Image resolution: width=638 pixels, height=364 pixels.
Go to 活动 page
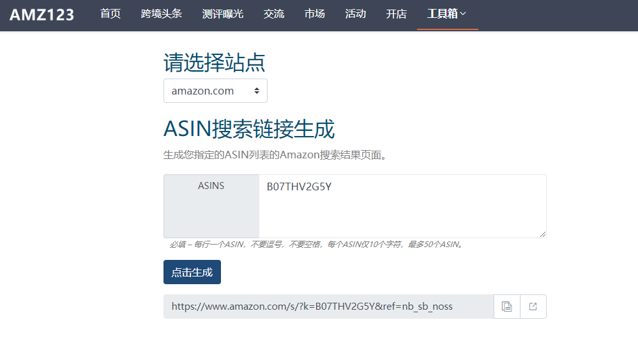coord(356,14)
